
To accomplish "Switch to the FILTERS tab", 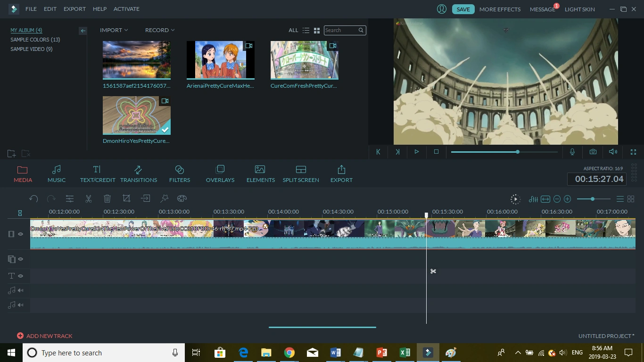I will pos(180,174).
